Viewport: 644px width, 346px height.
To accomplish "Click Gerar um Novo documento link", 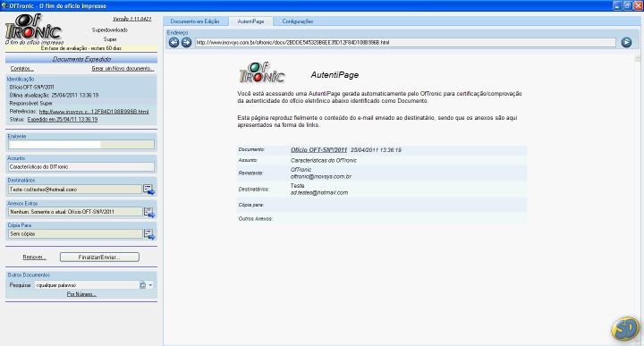I will [123, 69].
